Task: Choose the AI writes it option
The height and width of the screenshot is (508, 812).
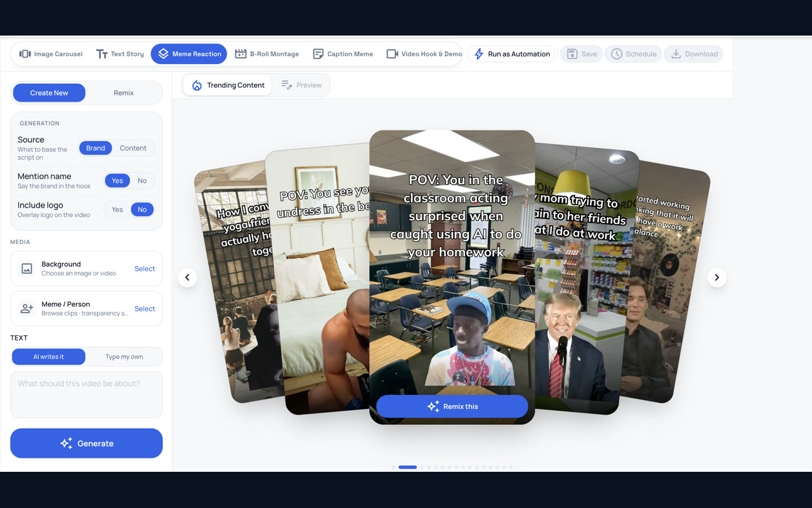Action: coord(49,357)
